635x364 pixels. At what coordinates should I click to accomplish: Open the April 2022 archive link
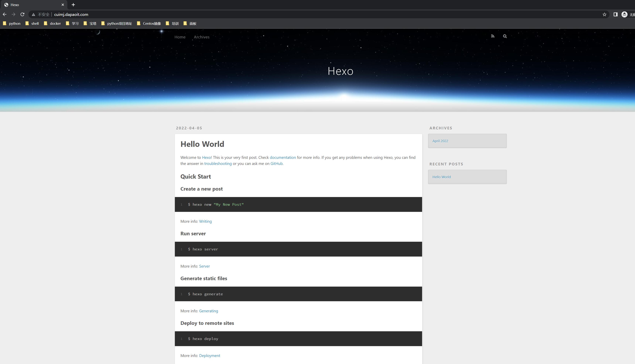440,141
